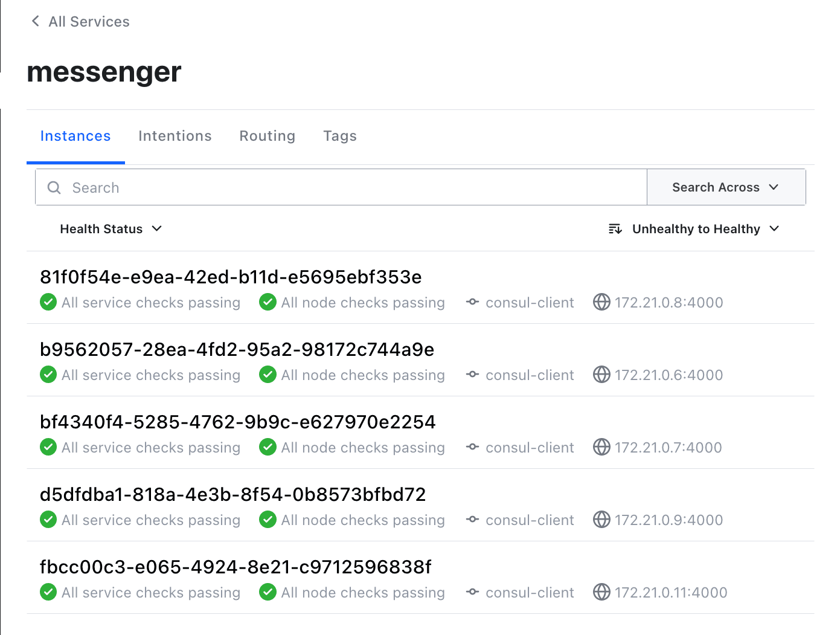
Task: Click the back chevron beside All Services
Action: (35, 21)
